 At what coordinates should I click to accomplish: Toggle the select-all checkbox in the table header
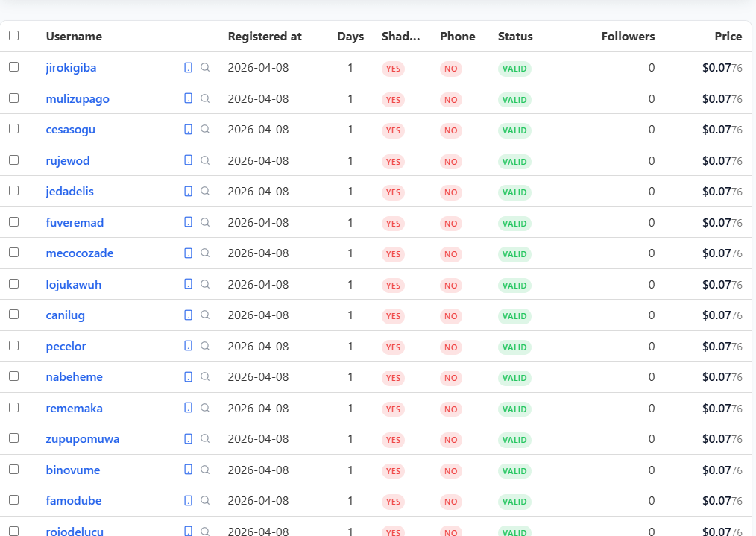(x=13, y=36)
